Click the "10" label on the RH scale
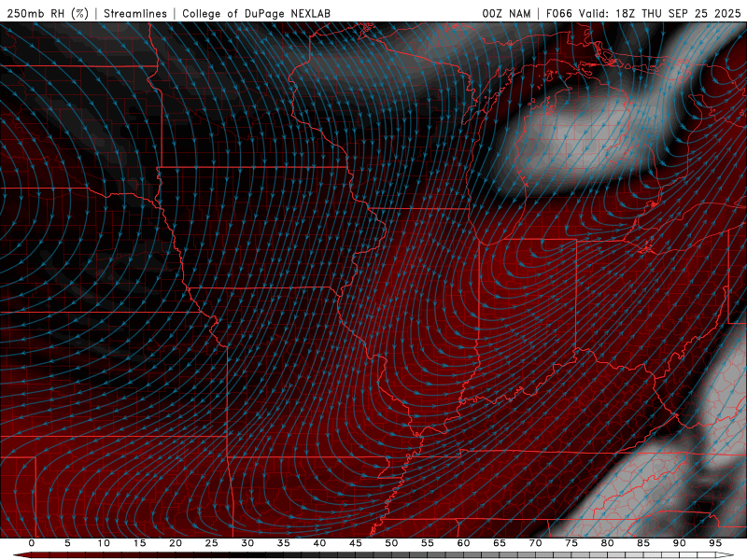This screenshot has height=560, width=747. coord(104,543)
